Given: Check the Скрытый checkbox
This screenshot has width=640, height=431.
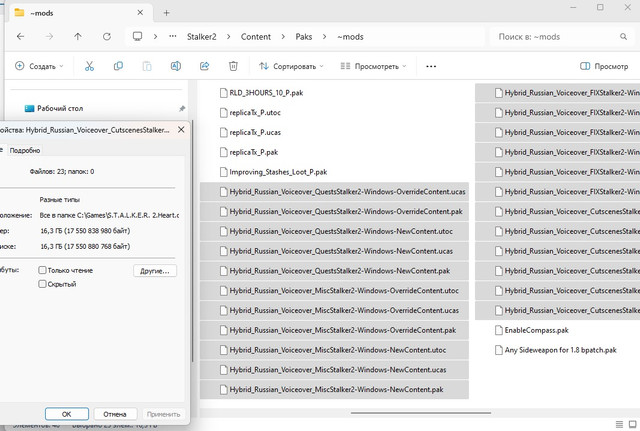Looking at the screenshot, I should [x=42, y=284].
